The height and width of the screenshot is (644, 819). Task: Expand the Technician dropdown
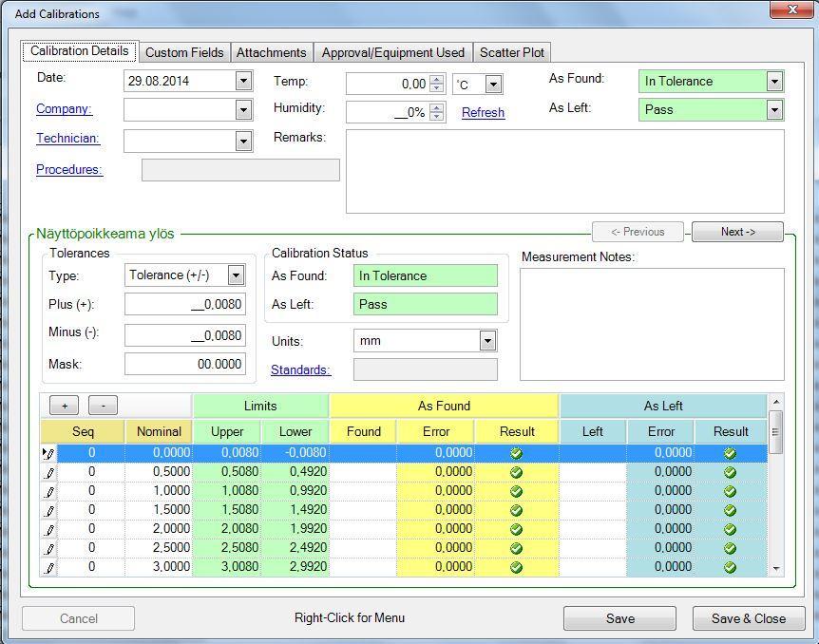click(x=243, y=141)
